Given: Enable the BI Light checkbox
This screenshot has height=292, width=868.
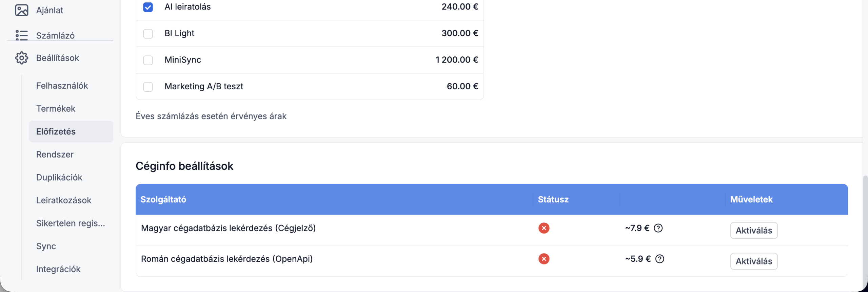Looking at the screenshot, I should point(148,34).
